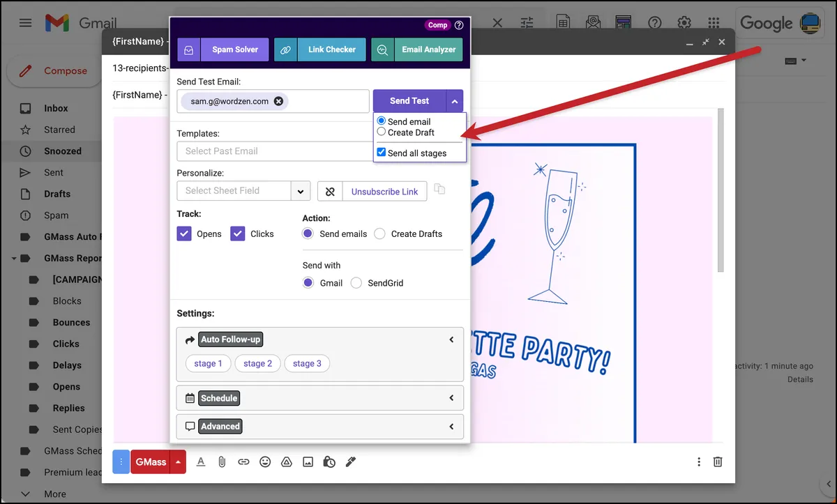The image size is (837, 504).
Task: Open formatting options text icon
Action: 201,461
